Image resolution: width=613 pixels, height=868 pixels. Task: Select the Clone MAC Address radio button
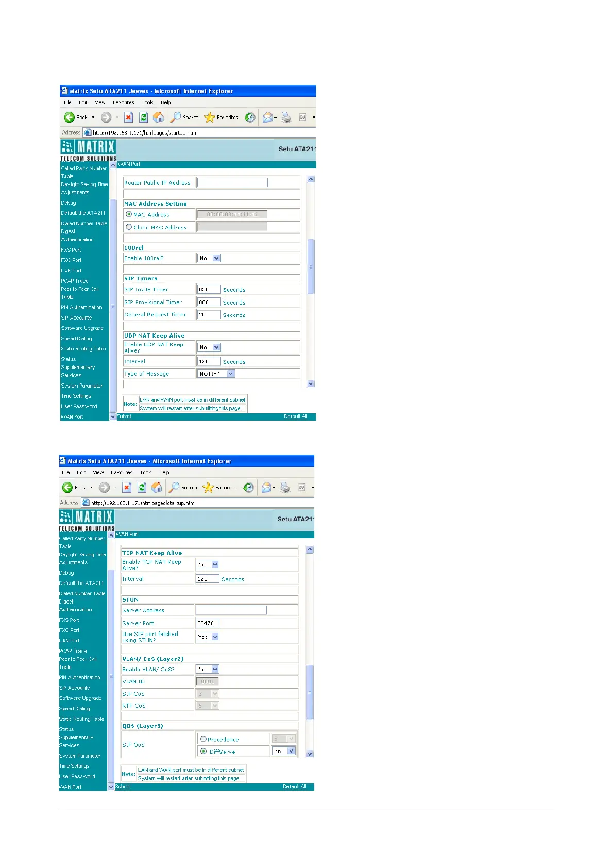tap(129, 227)
